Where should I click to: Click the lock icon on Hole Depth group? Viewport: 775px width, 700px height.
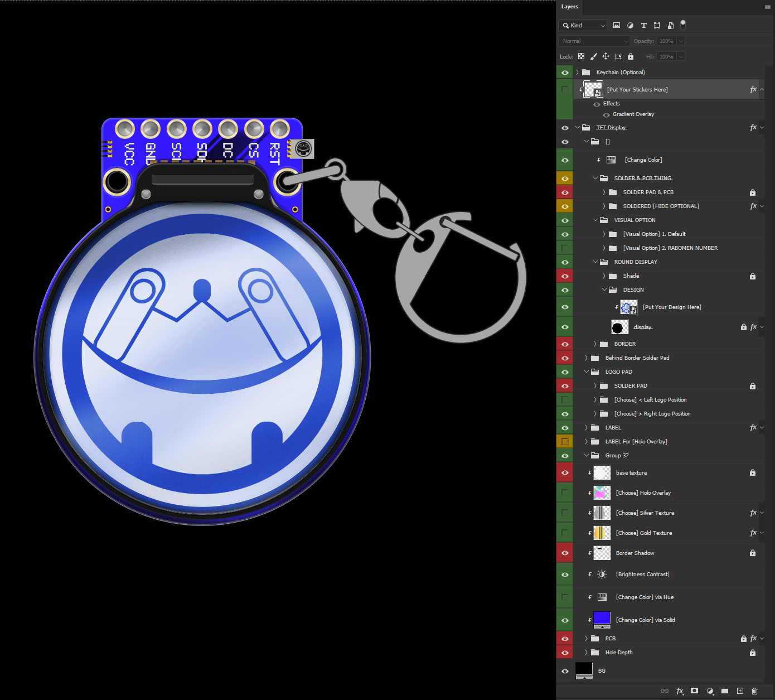click(753, 653)
